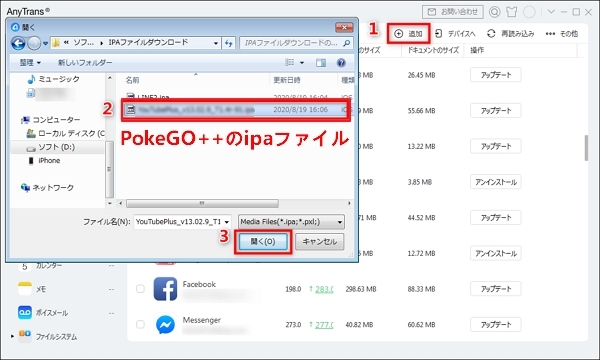
Task: Sort by 更新日時 column header
Action: coord(287,80)
